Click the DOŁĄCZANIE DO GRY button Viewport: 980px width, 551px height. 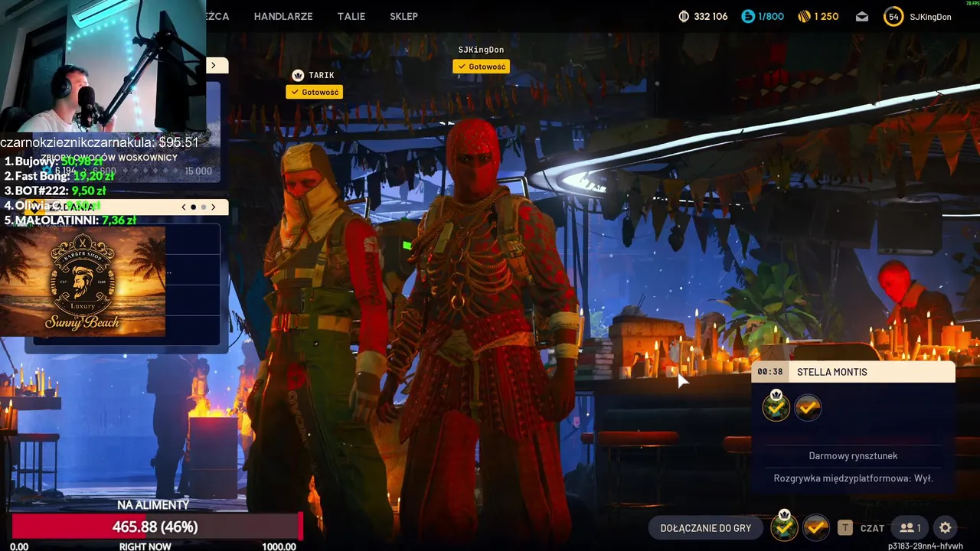click(x=706, y=528)
